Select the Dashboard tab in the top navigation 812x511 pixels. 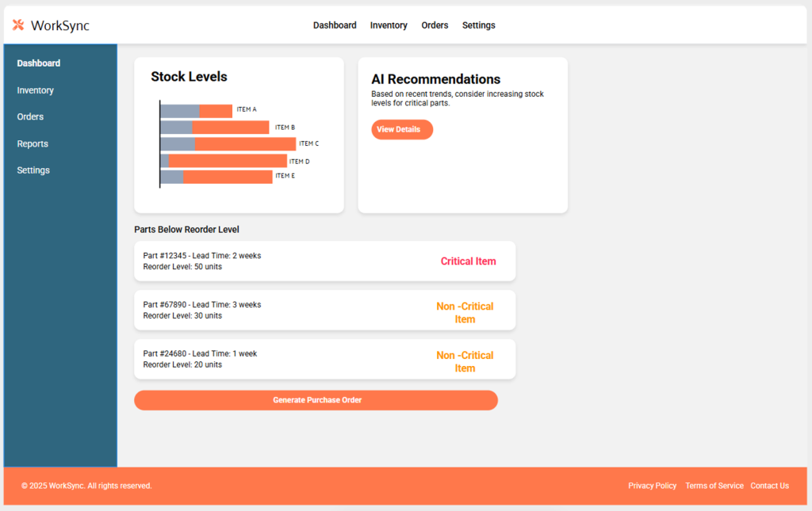(335, 25)
